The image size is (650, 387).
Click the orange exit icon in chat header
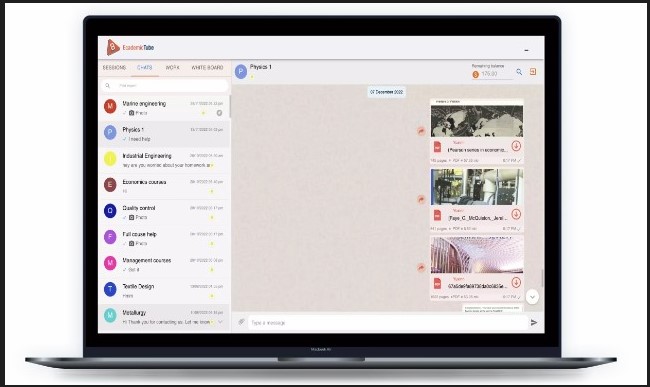(533, 72)
